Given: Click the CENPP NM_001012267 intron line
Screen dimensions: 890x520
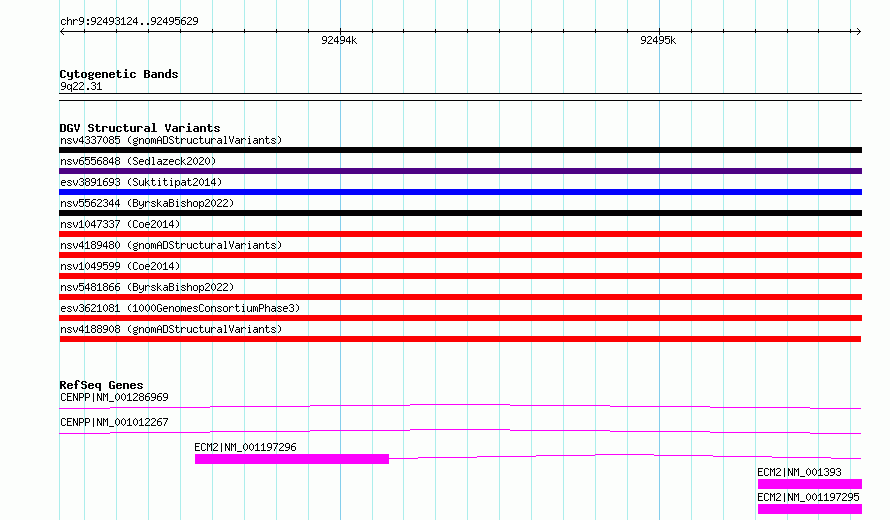Looking at the screenshot, I should pos(460,431).
